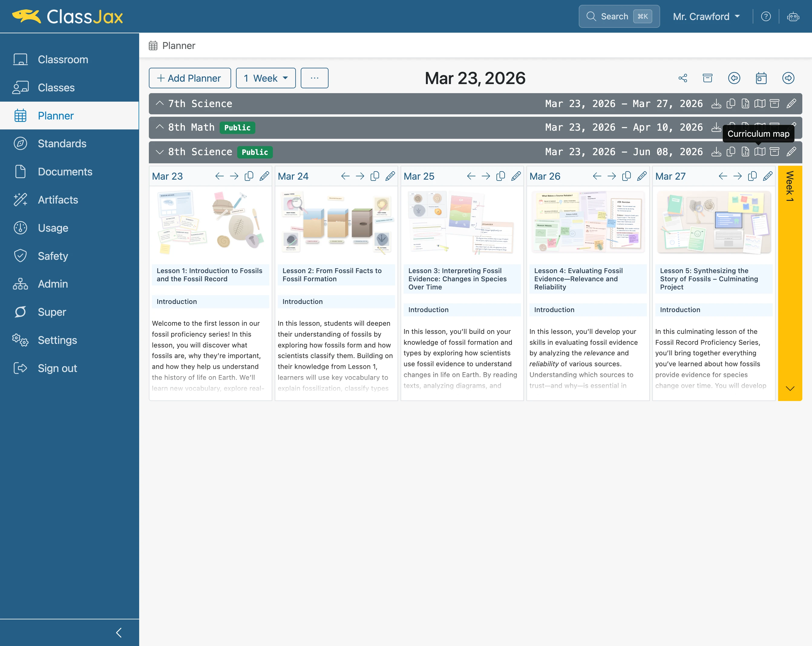Open report icon for 8th Science planner

point(745,152)
